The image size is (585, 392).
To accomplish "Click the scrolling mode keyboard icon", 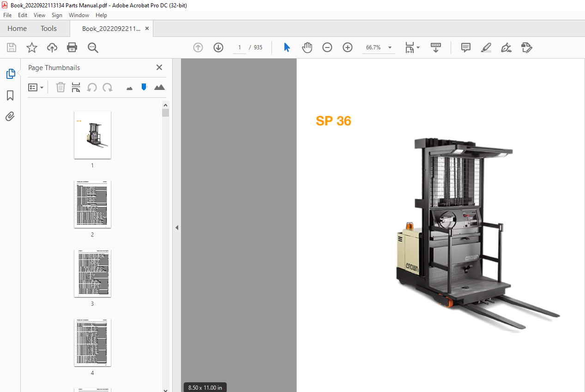I will 436,48.
